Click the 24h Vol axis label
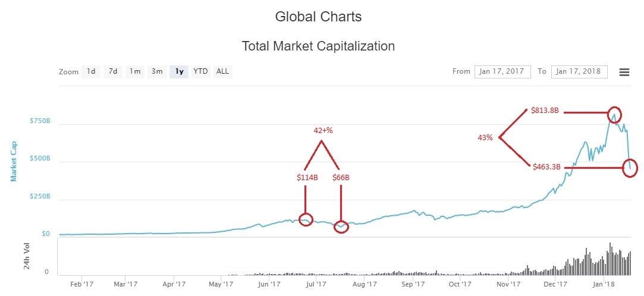This screenshot has height=296, width=644. click(x=27, y=256)
